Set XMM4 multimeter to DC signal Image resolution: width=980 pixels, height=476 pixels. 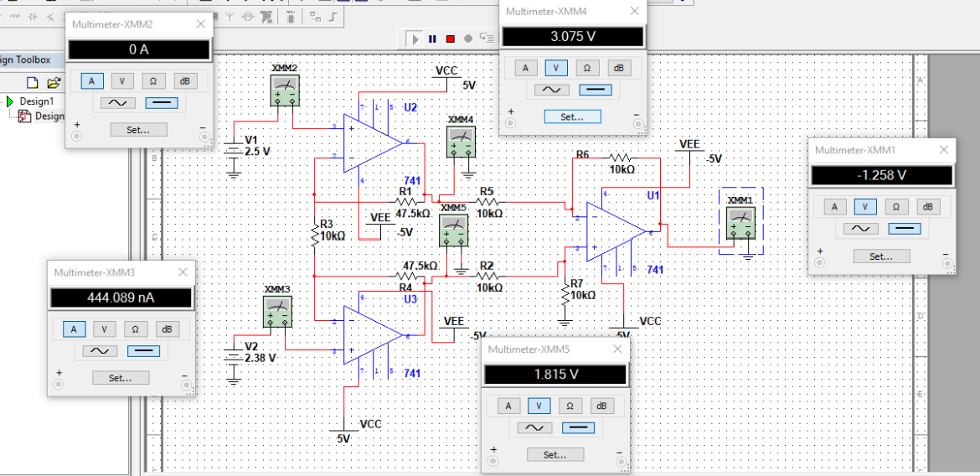(x=596, y=90)
